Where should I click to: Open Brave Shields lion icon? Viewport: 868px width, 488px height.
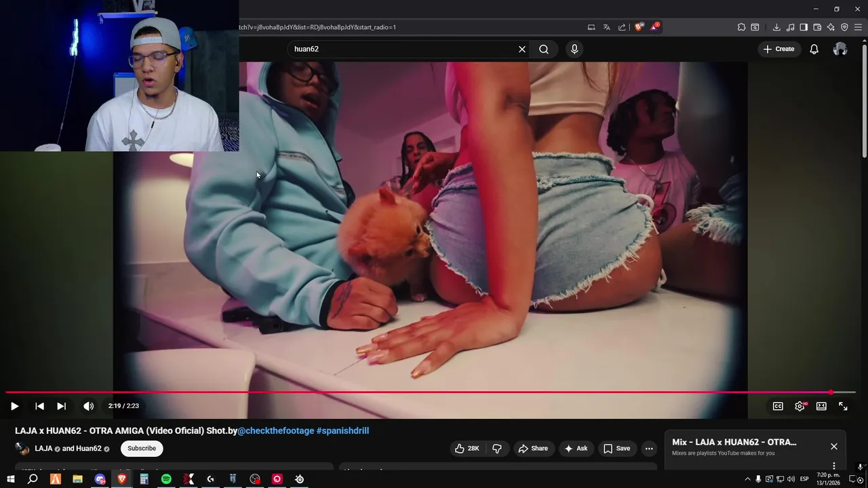639,27
